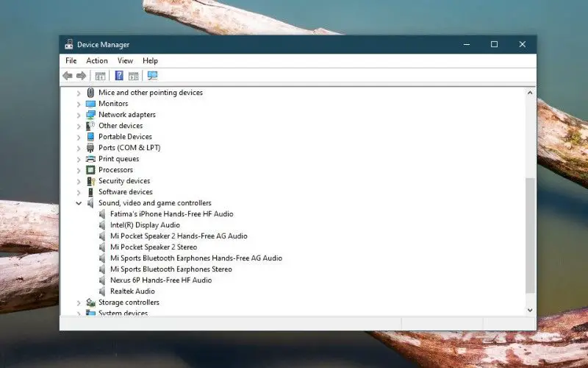Click speaker icon beside Realtek Audio

click(x=102, y=291)
